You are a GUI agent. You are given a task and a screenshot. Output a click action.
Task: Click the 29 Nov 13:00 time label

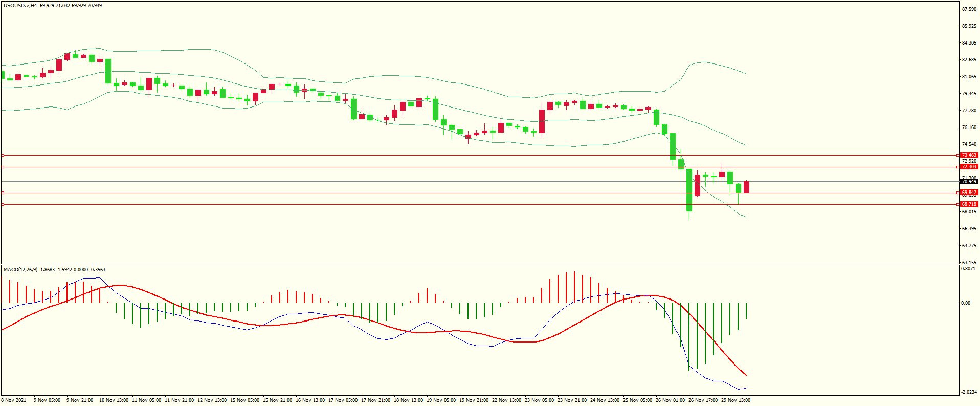(x=736, y=400)
